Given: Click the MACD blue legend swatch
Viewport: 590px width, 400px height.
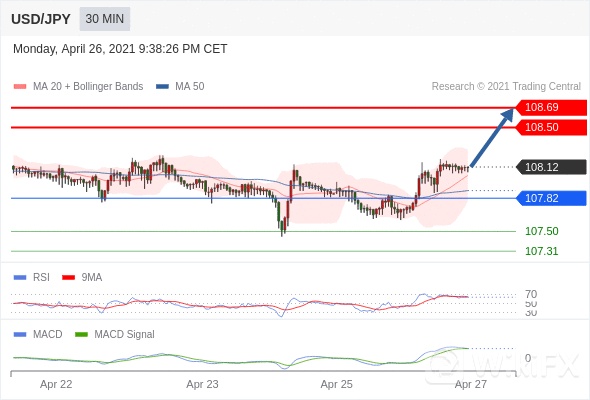Looking at the screenshot, I should point(20,335).
